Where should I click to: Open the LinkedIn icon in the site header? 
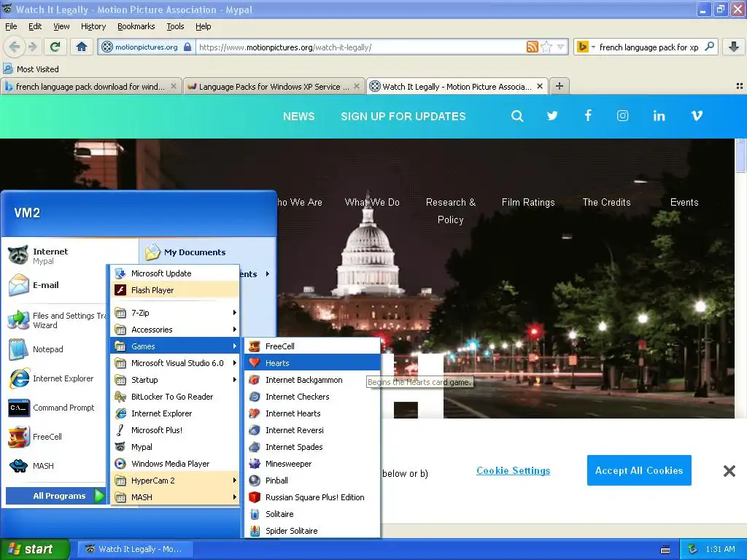click(659, 116)
